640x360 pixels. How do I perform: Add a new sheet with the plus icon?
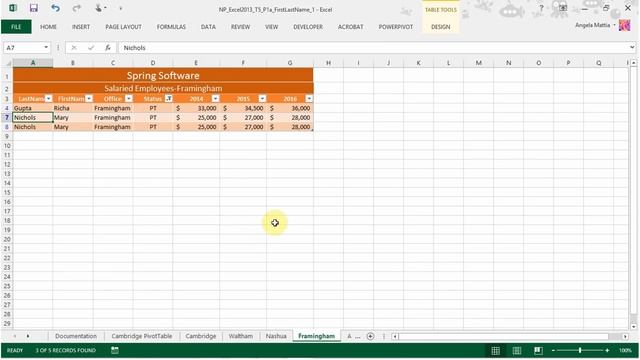tap(370, 336)
